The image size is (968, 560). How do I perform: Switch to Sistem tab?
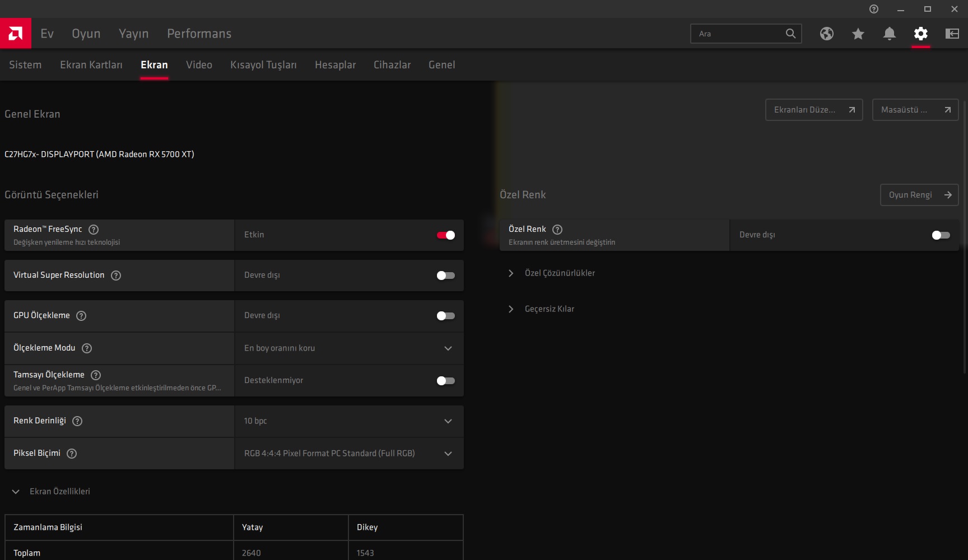[x=25, y=65]
